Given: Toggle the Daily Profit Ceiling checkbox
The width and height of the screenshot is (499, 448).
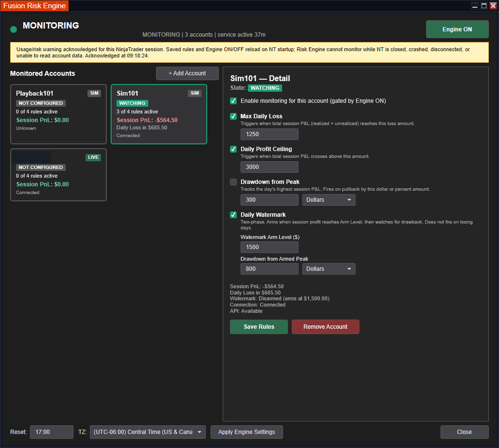Looking at the screenshot, I should tap(233, 149).
